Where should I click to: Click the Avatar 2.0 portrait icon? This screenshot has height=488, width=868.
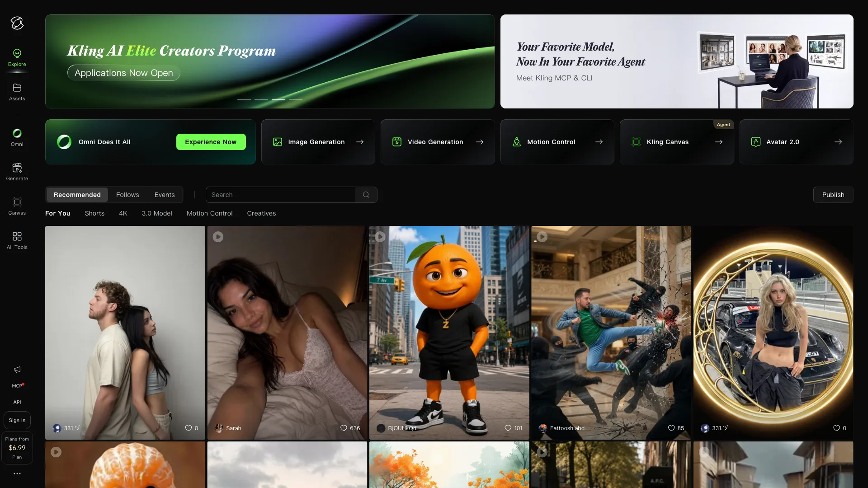[x=756, y=142]
